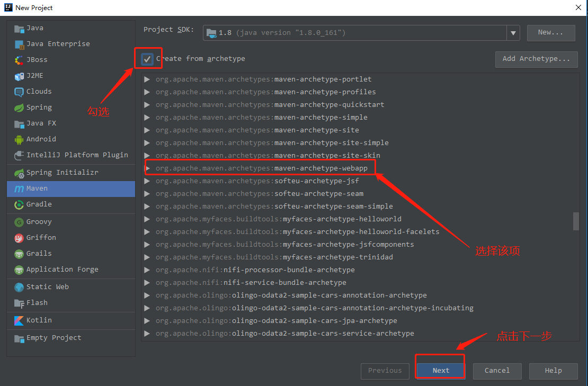The image size is (588, 386).
Task: Click the Kotlin icon
Action: point(19,320)
